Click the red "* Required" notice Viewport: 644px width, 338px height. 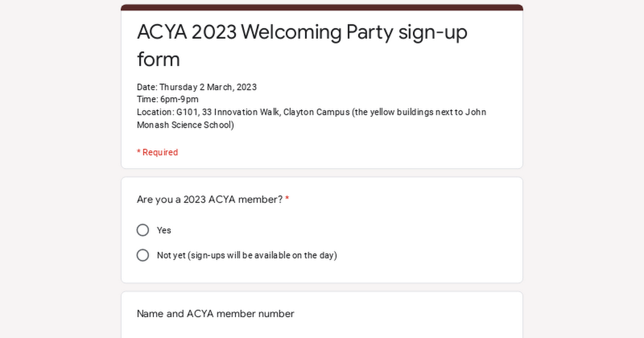coord(157,152)
